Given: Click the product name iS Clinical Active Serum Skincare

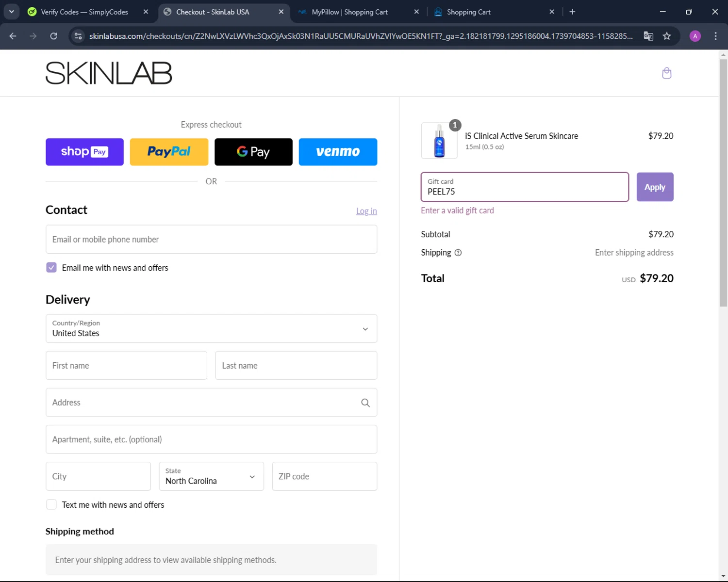Looking at the screenshot, I should click(522, 136).
